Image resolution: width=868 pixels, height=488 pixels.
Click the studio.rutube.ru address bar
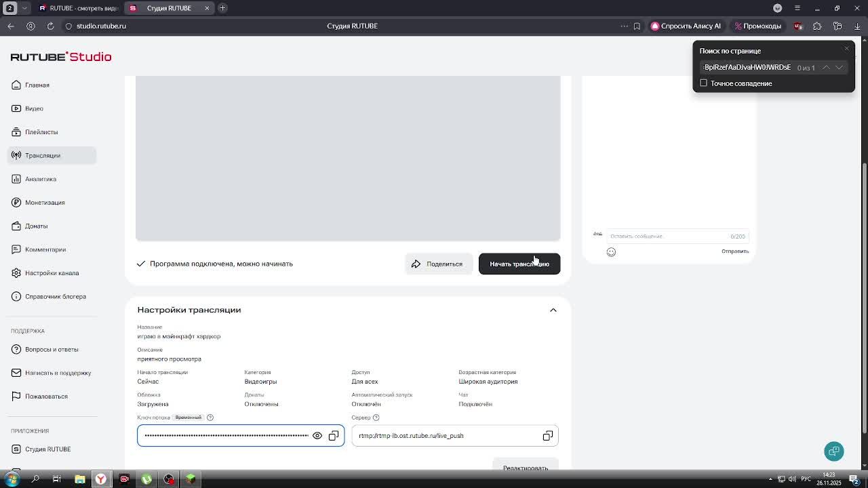click(x=101, y=26)
